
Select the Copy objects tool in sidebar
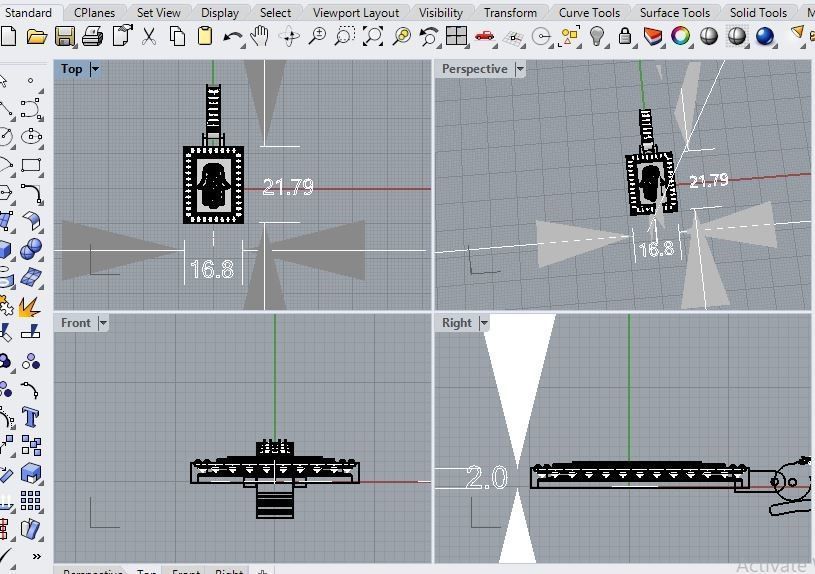[x=31, y=446]
